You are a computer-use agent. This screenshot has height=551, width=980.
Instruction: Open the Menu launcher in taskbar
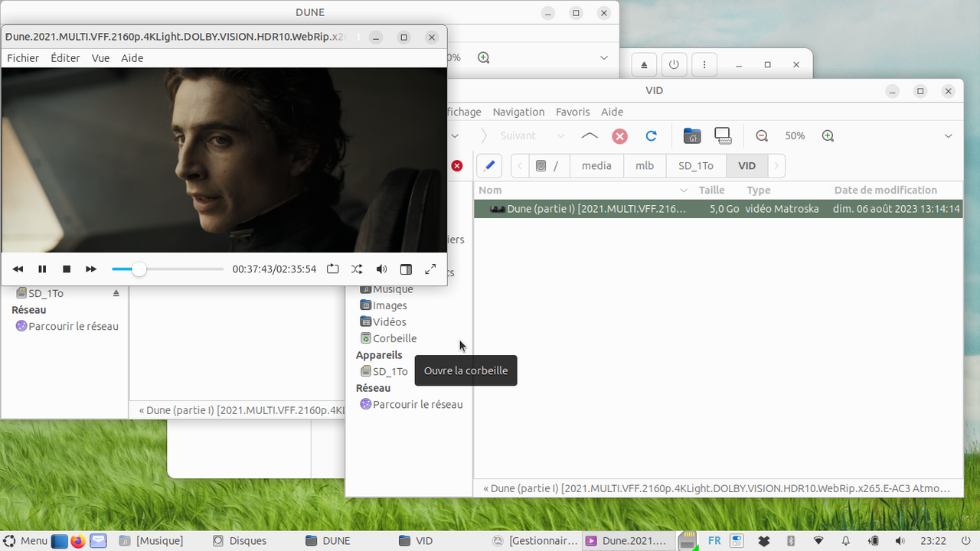click(25, 541)
